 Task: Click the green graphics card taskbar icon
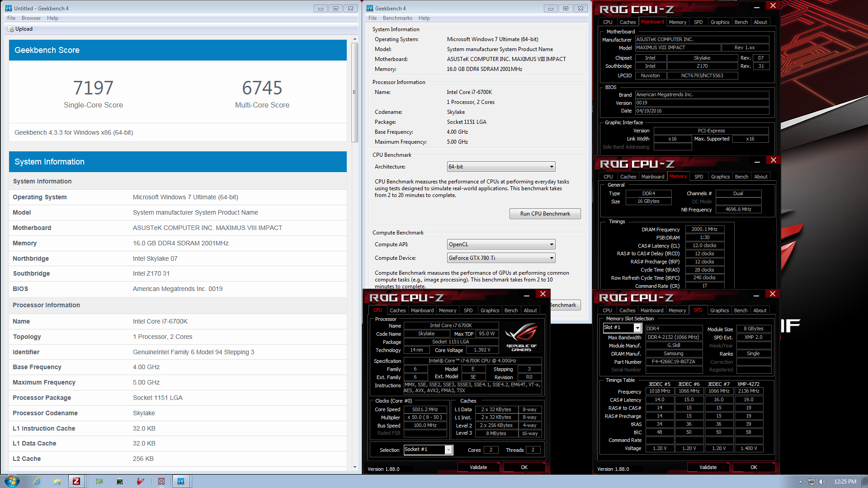click(99, 481)
